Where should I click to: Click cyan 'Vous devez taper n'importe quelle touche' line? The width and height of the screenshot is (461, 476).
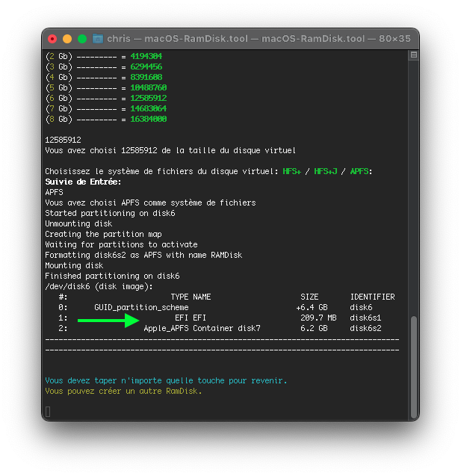[x=166, y=380]
